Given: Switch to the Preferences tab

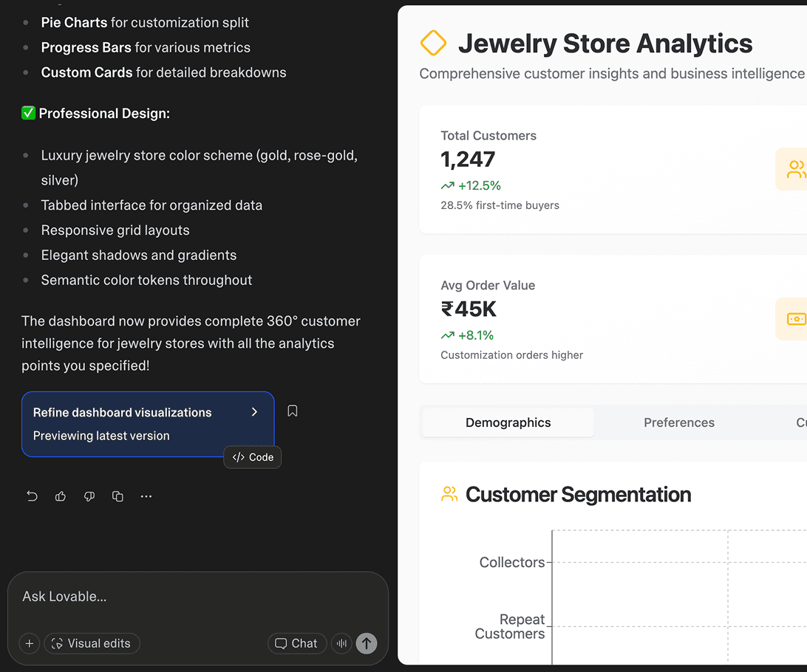Looking at the screenshot, I should (x=678, y=422).
